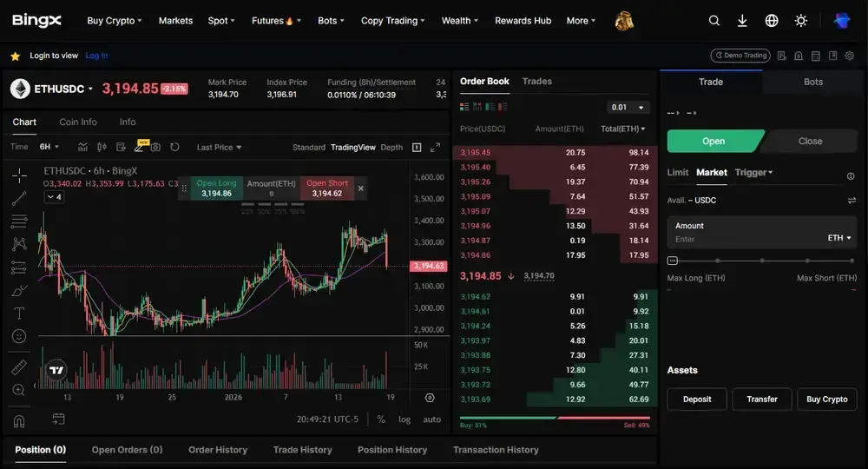Open the Order History tab
This screenshot has height=469, width=868.
(218, 450)
